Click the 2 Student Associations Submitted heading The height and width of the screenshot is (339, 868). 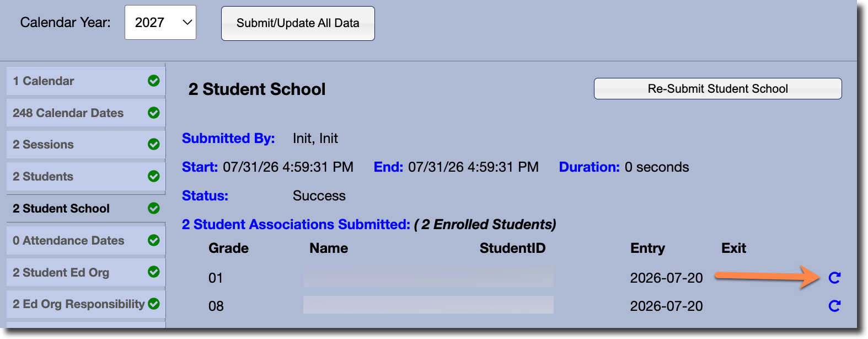pos(296,224)
